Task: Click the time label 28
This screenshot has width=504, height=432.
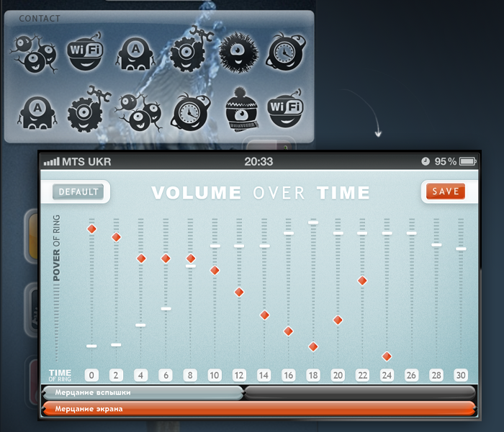Action: coord(436,375)
